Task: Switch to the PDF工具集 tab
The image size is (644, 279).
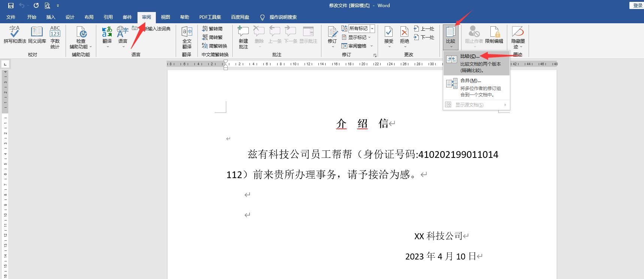Action: tap(210, 17)
